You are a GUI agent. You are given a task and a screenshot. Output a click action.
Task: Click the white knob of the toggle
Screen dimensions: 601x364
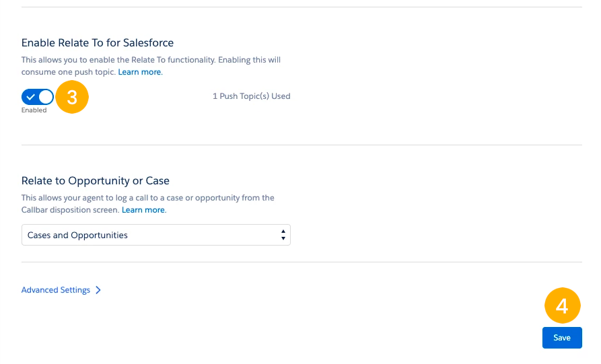(x=46, y=97)
